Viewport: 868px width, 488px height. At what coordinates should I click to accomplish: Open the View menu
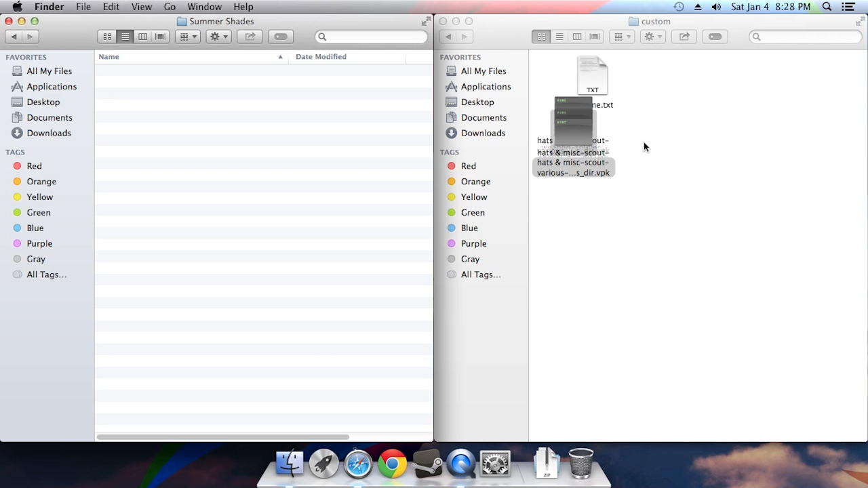142,7
